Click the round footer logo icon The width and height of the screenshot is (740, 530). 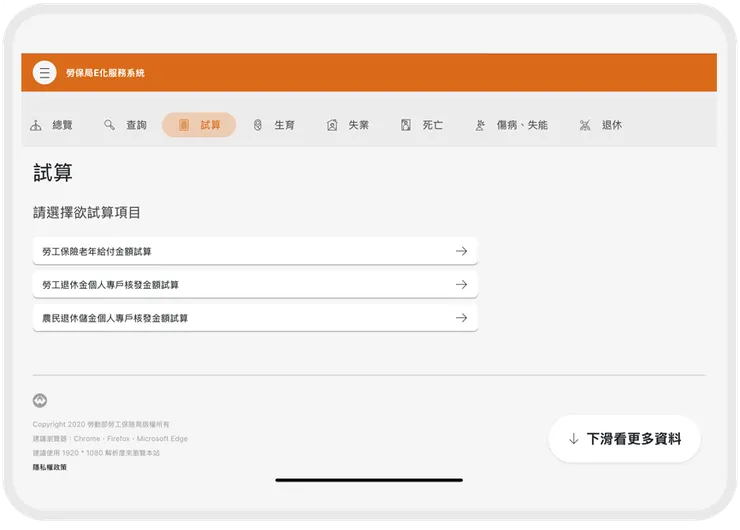pos(40,400)
